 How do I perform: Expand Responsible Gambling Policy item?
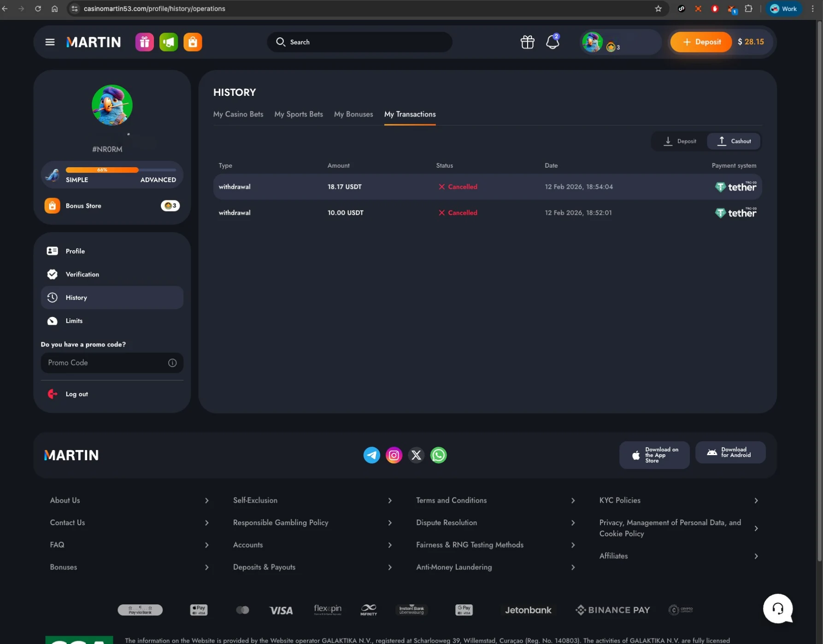click(x=312, y=523)
